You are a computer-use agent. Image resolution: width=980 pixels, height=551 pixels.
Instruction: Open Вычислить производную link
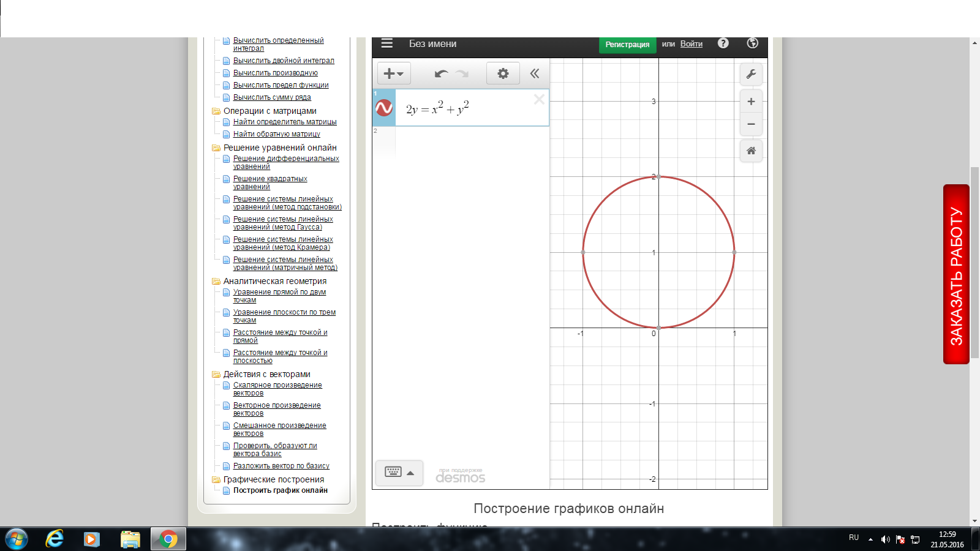[x=276, y=73]
